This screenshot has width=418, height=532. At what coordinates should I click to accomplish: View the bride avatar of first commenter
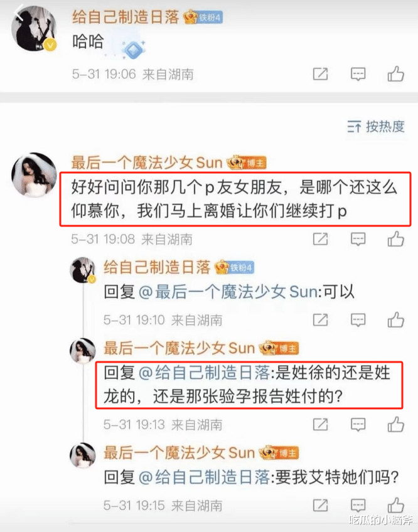coord(34,175)
